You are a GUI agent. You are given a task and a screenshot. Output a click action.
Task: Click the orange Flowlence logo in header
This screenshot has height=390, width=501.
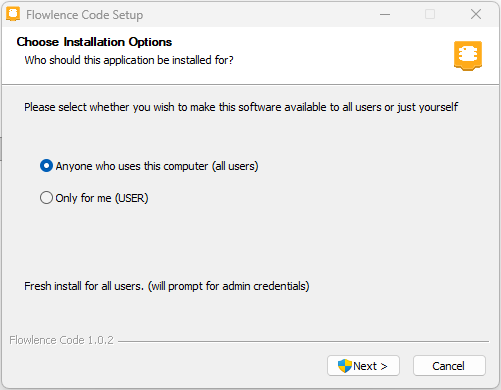pos(468,56)
